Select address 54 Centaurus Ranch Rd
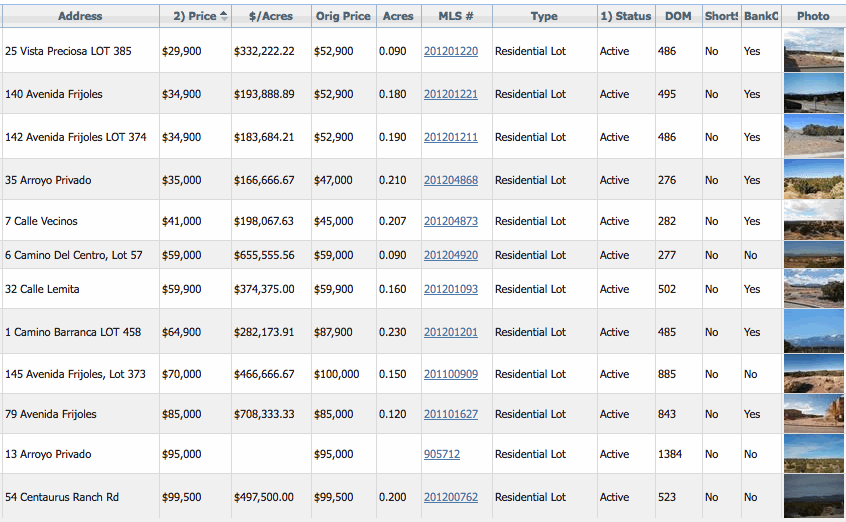The width and height of the screenshot is (846, 522). (62, 497)
